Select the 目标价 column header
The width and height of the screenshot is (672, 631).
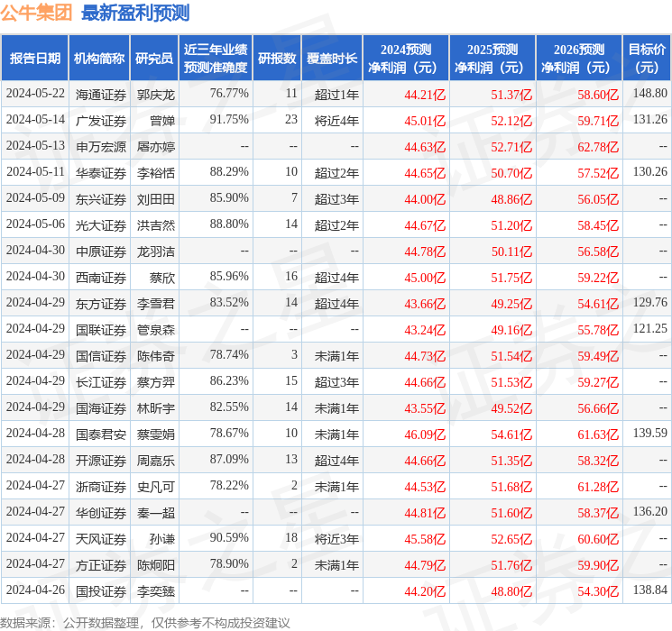(647, 59)
